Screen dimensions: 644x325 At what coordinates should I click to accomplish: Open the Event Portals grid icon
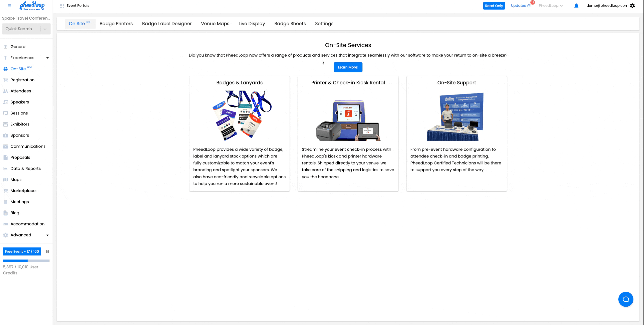coord(62,6)
